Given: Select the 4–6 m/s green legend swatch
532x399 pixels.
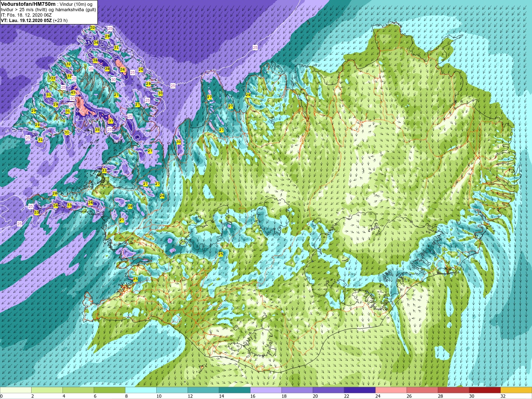Looking at the screenshot, I should click(78, 390).
